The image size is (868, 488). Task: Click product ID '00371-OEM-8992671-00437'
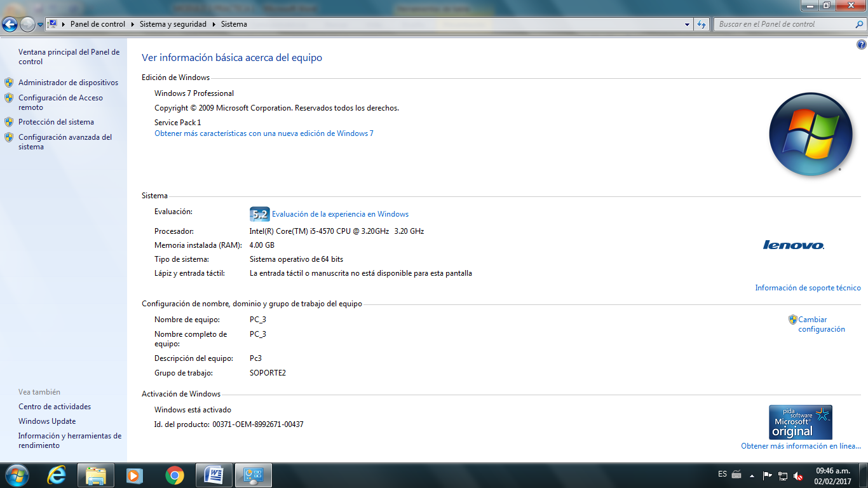[x=258, y=424]
